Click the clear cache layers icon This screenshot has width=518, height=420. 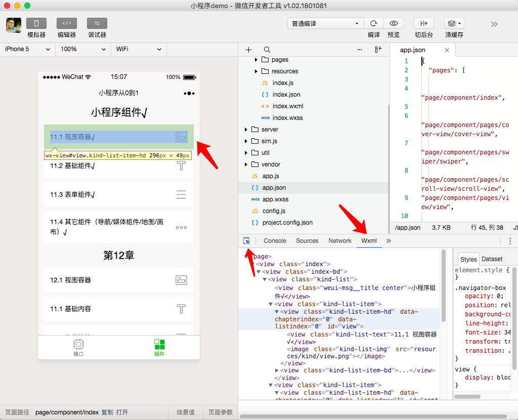pos(454,23)
